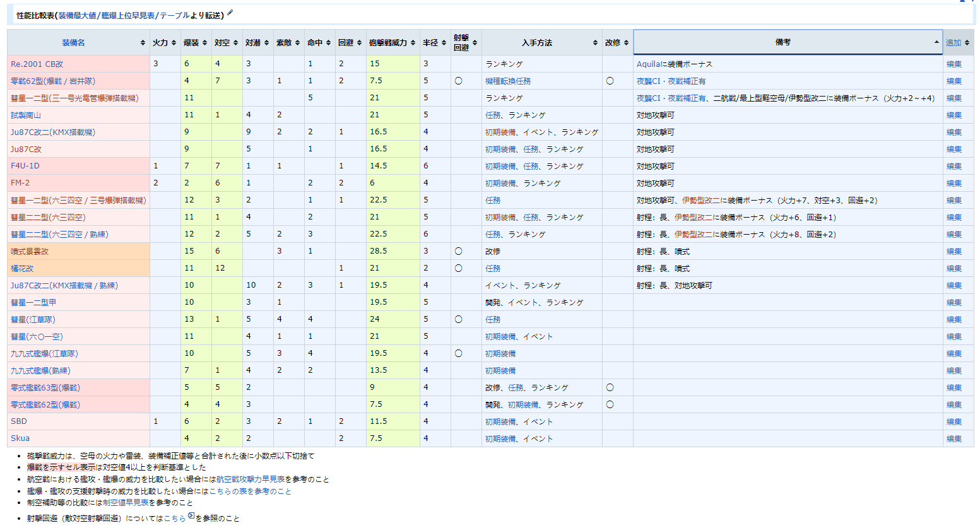
Task: Click the sort icon next to the 追加 link
Action: point(967,42)
